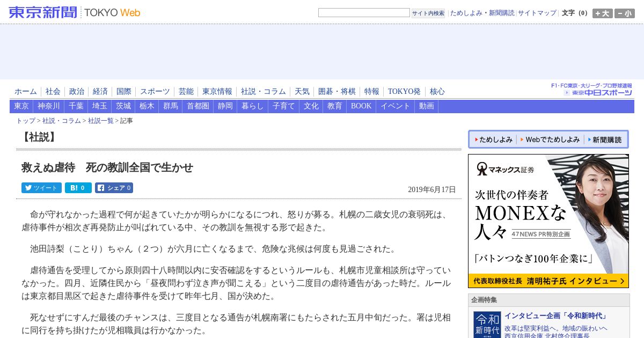Click the Webでためしよみ button
This screenshot has height=338, width=644.
pyautogui.click(x=550, y=139)
